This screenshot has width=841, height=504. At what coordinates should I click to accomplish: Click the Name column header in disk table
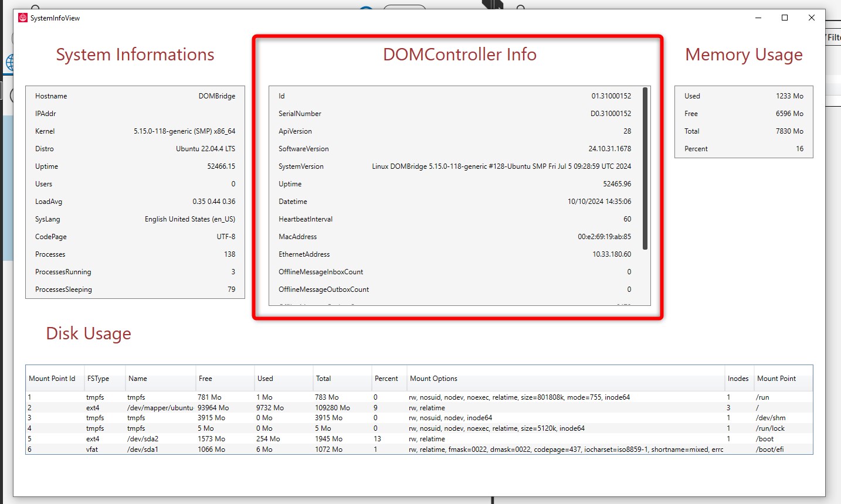(161, 379)
